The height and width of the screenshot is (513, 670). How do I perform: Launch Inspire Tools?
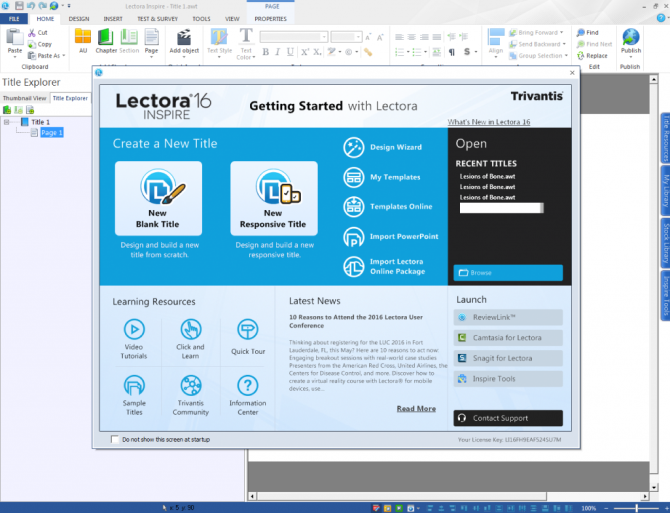pyautogui.click(x=508, y=379)
